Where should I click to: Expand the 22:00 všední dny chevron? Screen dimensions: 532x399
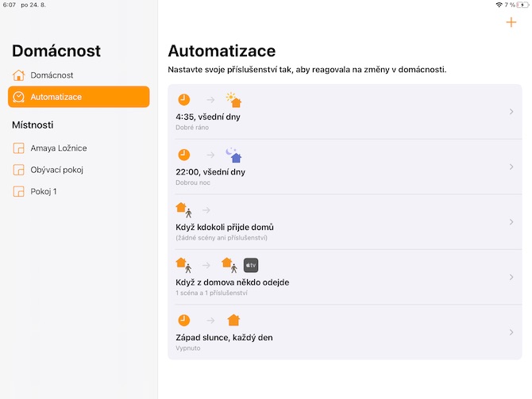(511, 167)
